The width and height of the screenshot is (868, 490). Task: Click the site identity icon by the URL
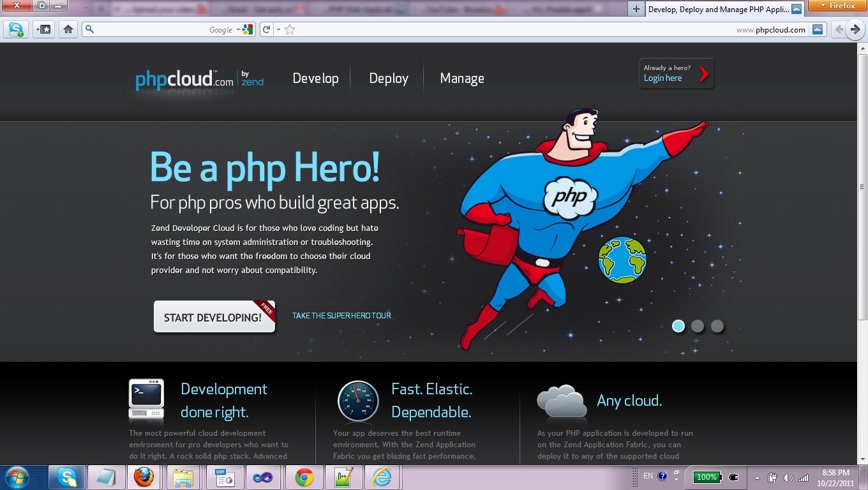pyautogui.click(x=818, y=29)
